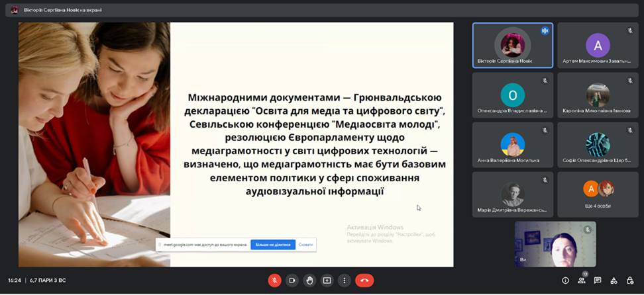Open the three-dot more options menu

(x=344, y=280)
